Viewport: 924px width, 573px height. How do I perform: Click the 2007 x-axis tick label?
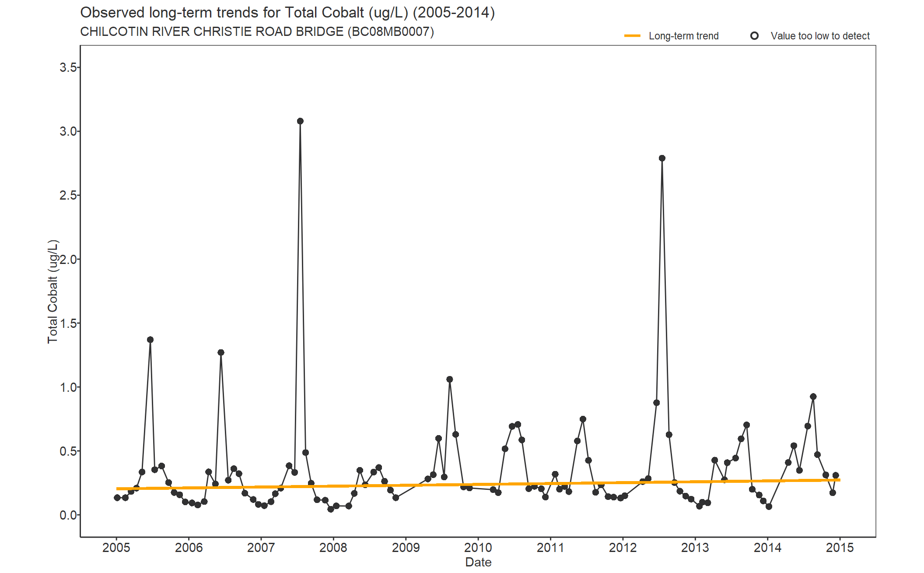(261, 548)
